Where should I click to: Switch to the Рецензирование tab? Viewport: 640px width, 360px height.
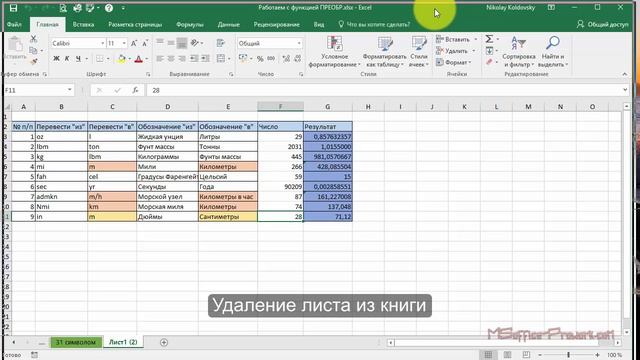point(276,24)
